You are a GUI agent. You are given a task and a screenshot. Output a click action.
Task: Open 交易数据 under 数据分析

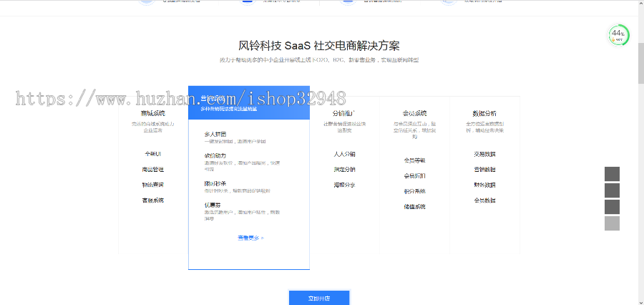[484, 154]
